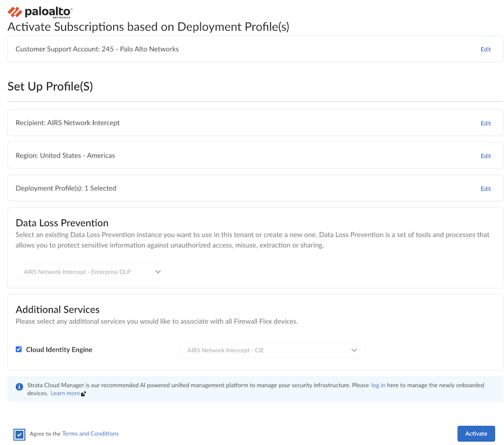Edit the Region selection

[486, 155]
